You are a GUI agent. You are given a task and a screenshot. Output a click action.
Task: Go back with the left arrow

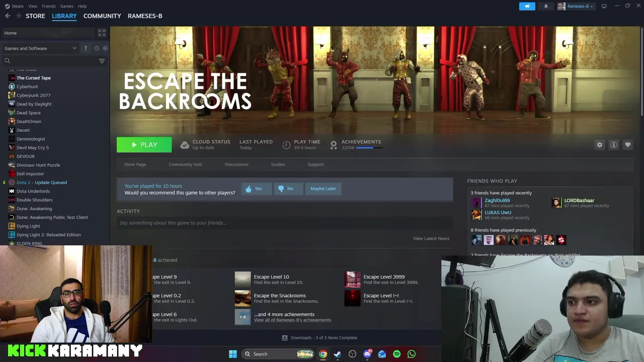(x=8, y=16)
